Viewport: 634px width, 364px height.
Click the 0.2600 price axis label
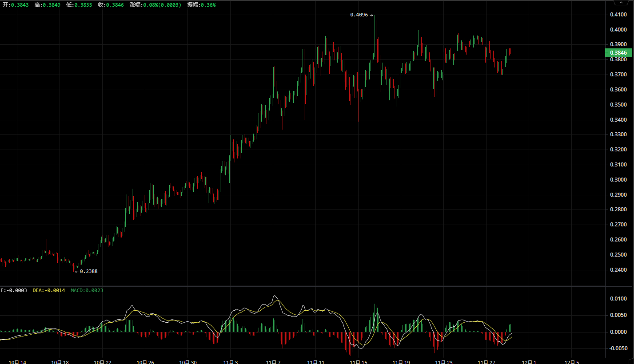click(618, 240)
